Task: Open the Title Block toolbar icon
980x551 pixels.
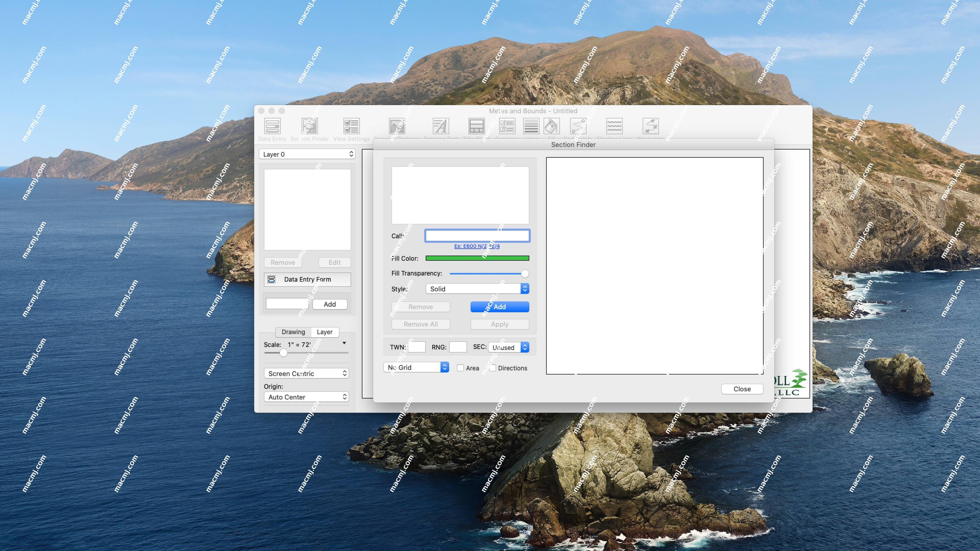Action: tap(476, 126)
